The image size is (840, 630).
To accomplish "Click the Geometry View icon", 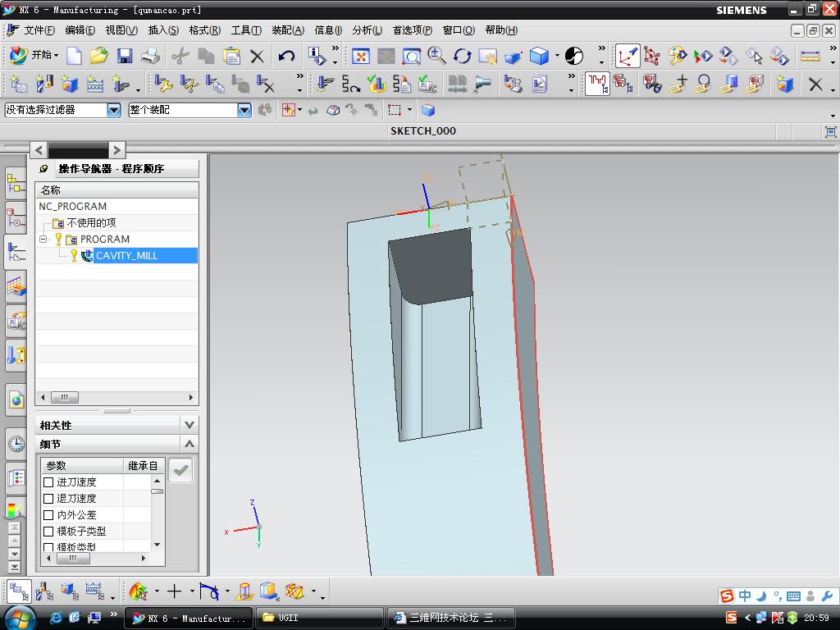I will (69, 592).
